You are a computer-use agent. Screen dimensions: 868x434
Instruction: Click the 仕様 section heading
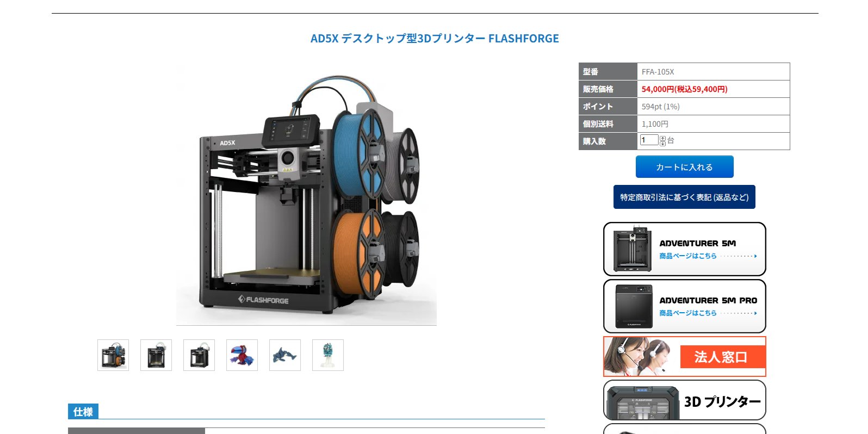(83, 412)
